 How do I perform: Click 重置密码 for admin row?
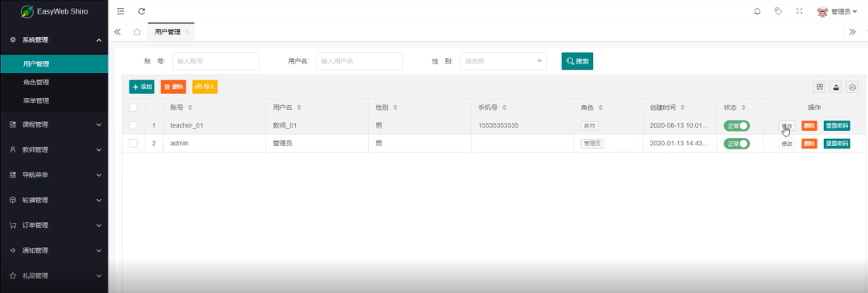[x=837, y=144]
